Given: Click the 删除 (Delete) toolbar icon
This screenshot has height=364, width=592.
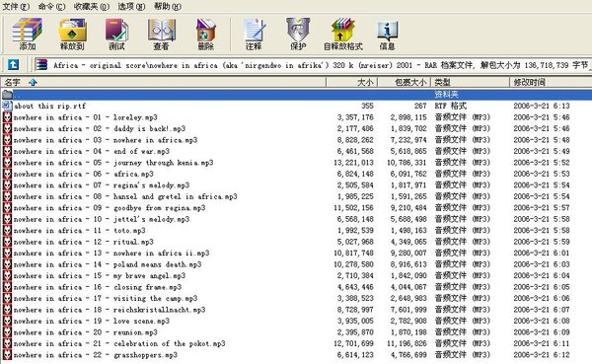Looking at the screenshot, I should tap(206, 34).
